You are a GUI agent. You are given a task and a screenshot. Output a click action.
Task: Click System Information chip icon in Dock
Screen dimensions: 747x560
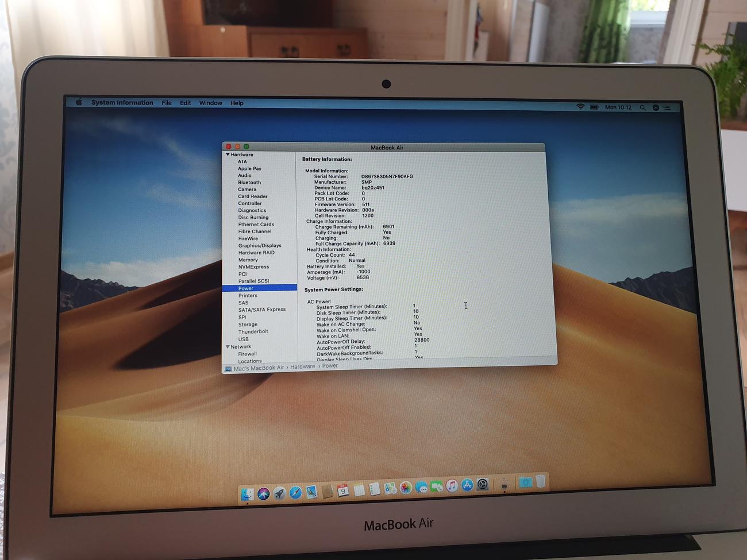504,484
